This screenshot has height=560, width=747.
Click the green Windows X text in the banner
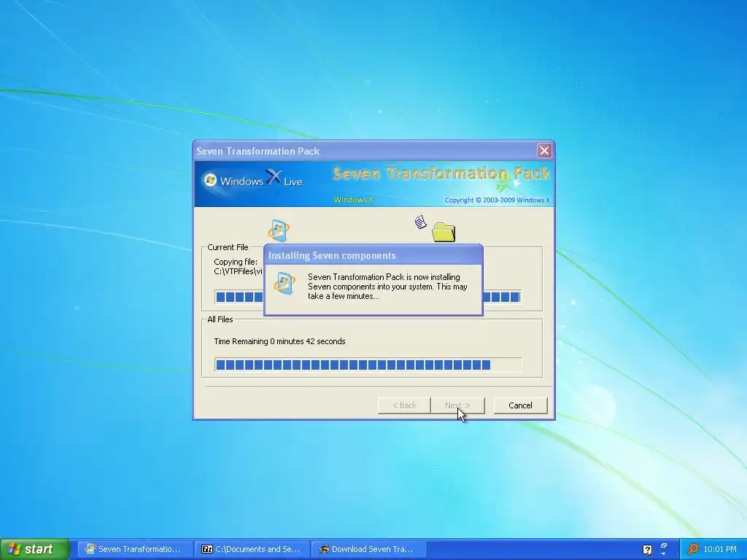pyautogui.click(x=354, y=200)
